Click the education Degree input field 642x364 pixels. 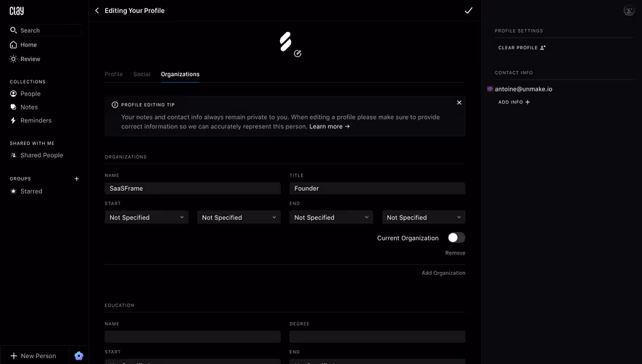tap(377, 336)
